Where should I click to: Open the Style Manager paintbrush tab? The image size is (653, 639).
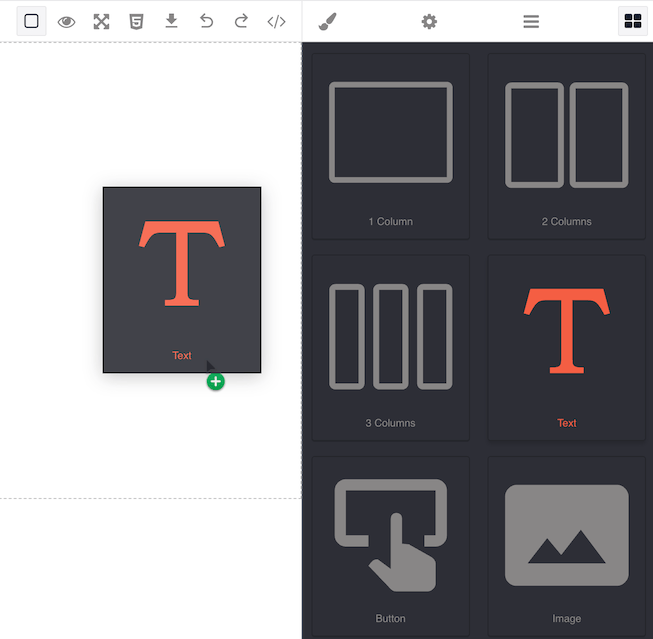point(327,22)
